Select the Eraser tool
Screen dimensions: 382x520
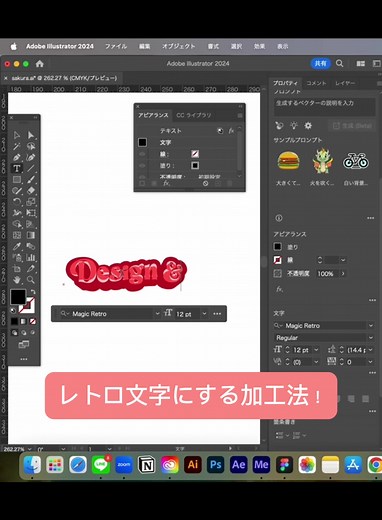(31, 191)
